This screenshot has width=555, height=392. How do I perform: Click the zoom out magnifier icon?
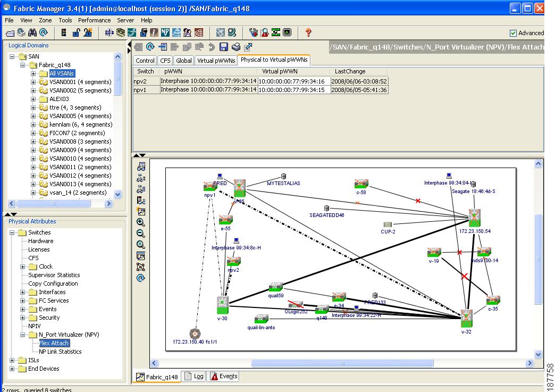pyautogui.click(x=141, y=233)
